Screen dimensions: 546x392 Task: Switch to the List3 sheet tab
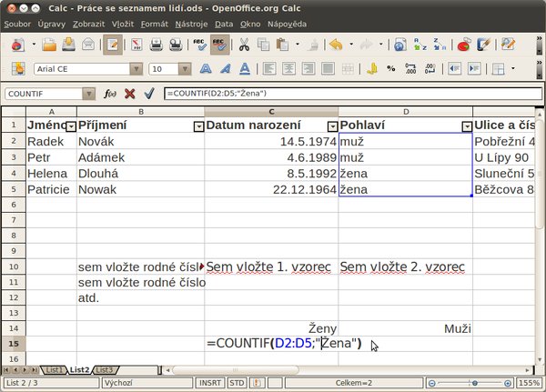[105, 370]
